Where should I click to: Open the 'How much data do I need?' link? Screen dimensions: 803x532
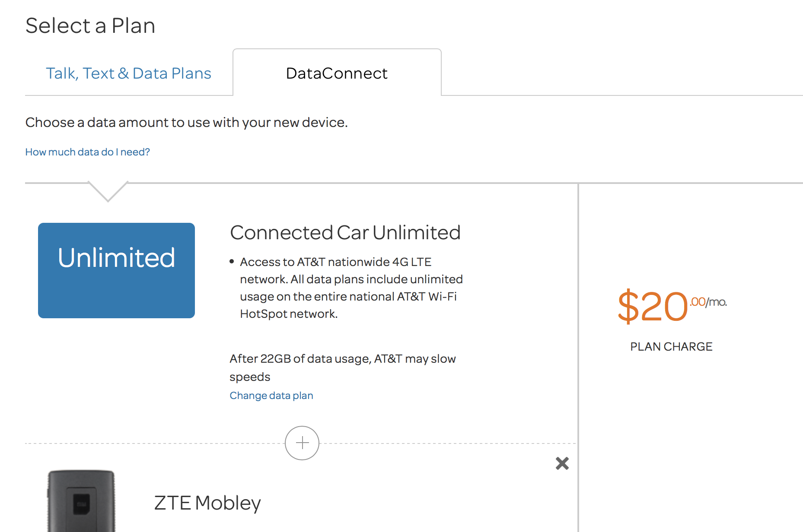88,152
